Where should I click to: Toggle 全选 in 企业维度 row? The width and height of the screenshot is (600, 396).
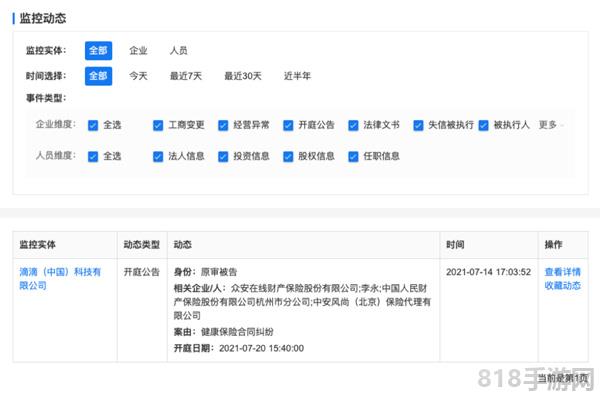pyautogui.click(x=93, y=125)
